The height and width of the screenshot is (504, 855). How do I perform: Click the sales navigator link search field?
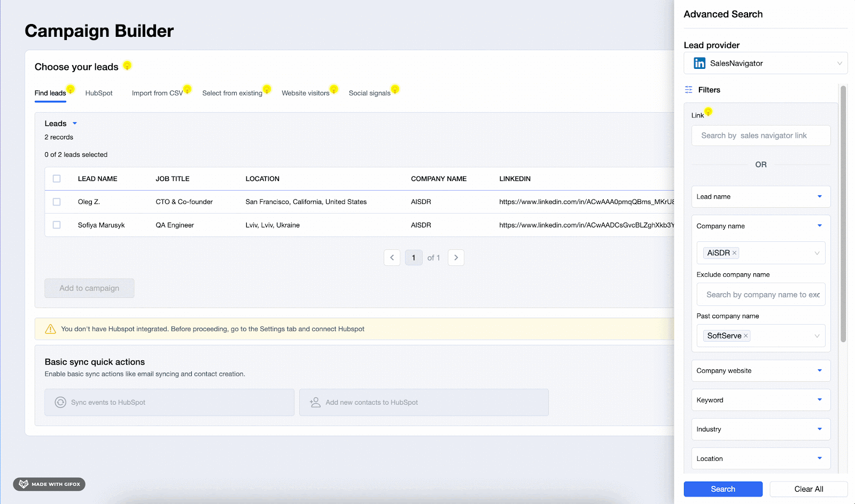point(761,136)
